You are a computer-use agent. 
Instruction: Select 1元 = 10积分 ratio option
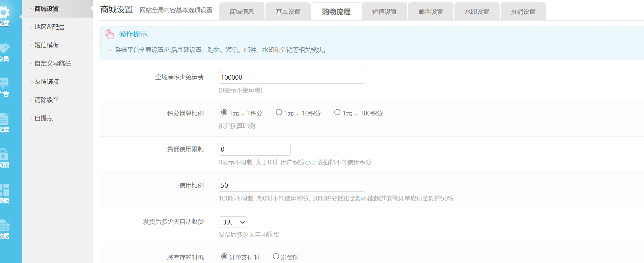coord(279,112)
